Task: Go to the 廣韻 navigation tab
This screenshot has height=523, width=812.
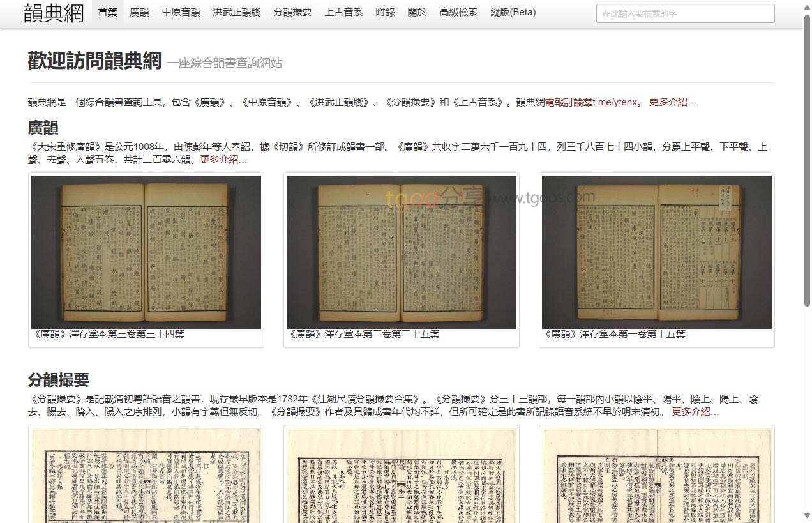Action: pyautogui.click(x=139, y=12)
